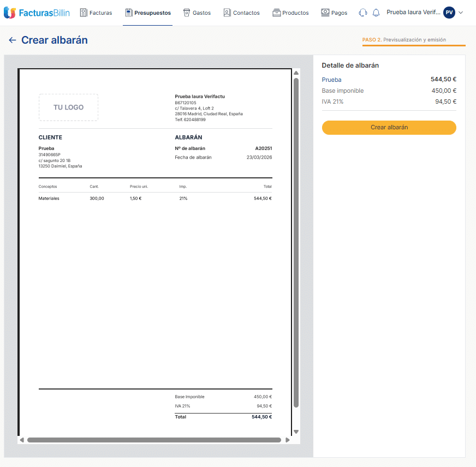Image resolution: width=476 pixels, height=467 pixels.
Task: Go to the Contactos section
Action: tap(241, 13)
